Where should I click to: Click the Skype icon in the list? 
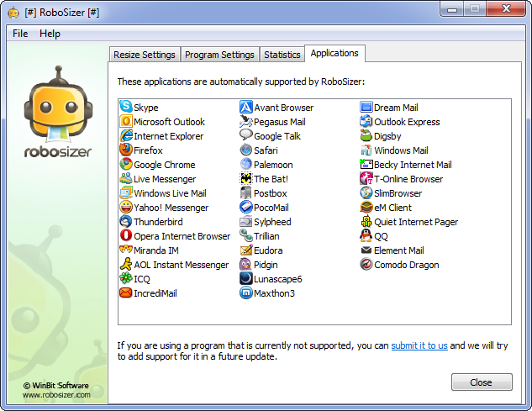[126, 108]
